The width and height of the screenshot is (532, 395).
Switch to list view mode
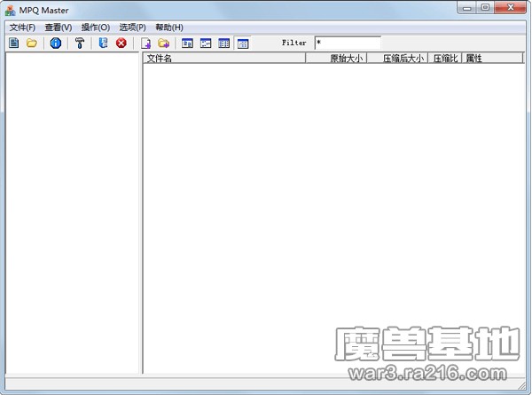pyautogui.click(x=224, y=43)
